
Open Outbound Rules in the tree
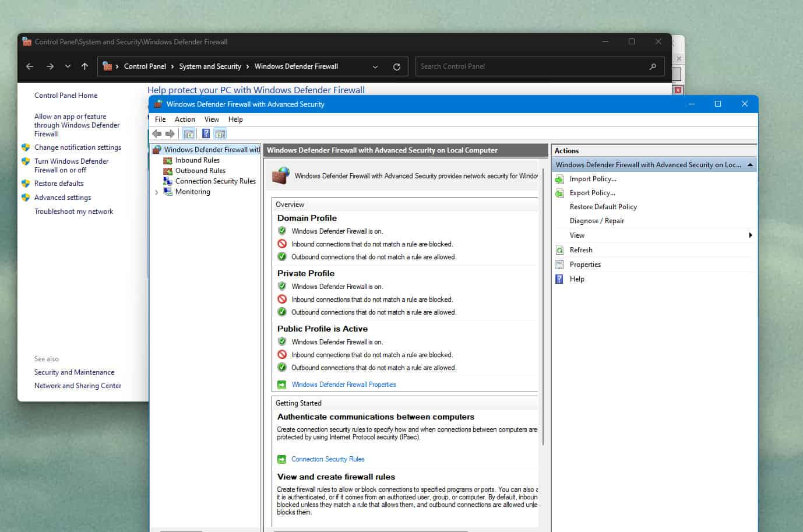[200, 171]
